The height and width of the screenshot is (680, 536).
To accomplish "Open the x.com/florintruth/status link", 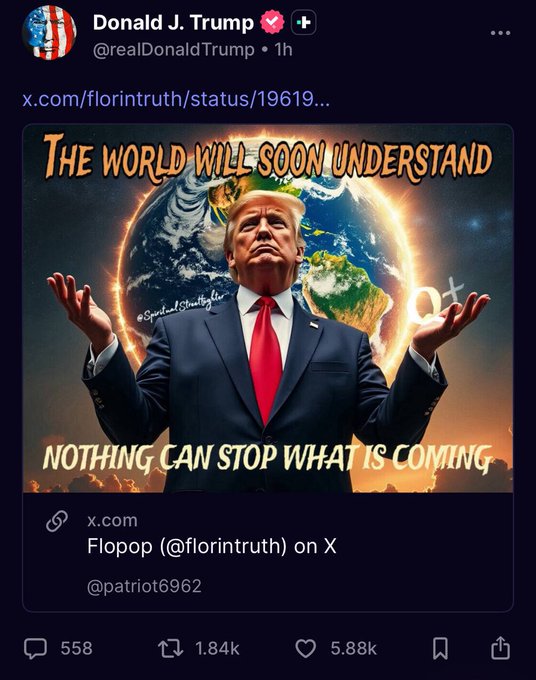I will [176, 99].
